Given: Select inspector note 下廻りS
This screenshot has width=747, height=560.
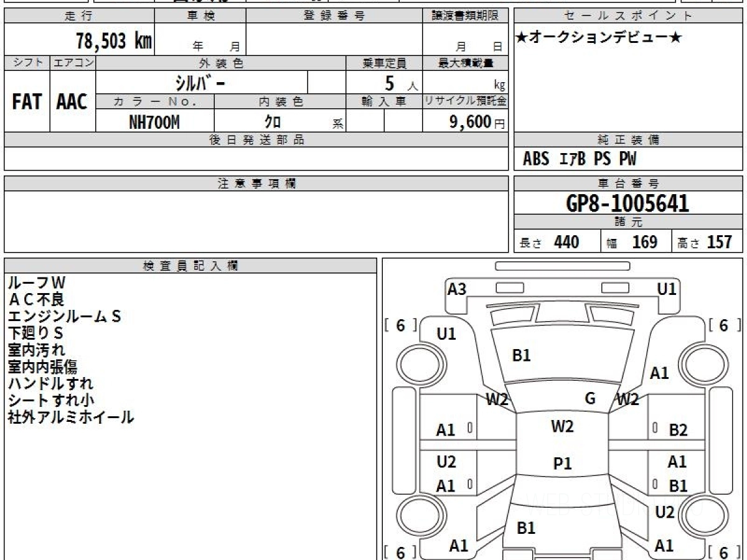Looking at the screenshot, I should 35,334.
